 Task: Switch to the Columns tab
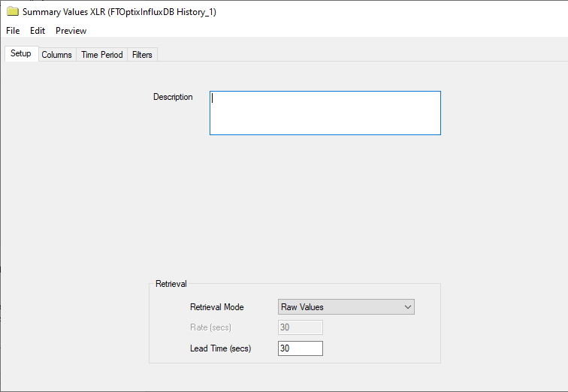(56, 55)
